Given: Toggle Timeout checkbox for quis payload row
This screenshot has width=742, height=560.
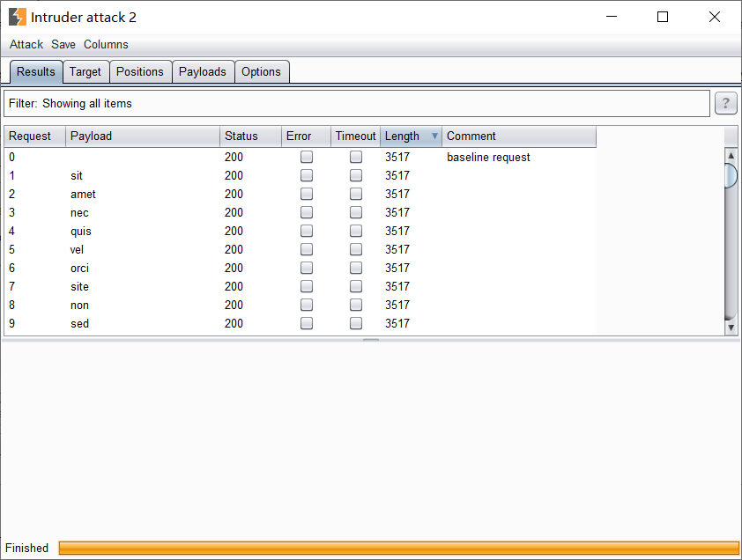Looking at the screenshot, I should 356,231.
